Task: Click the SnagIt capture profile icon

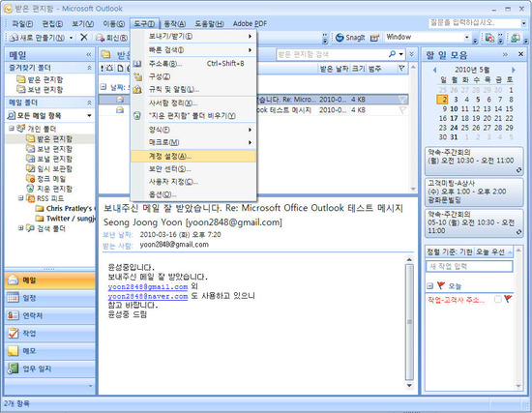Action: click(x=374, y=38)
